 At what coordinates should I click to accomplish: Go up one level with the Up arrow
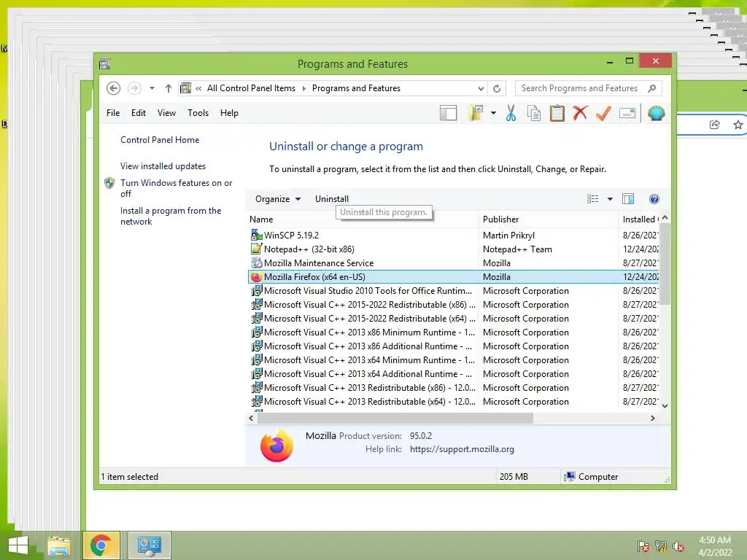(169, 88)
